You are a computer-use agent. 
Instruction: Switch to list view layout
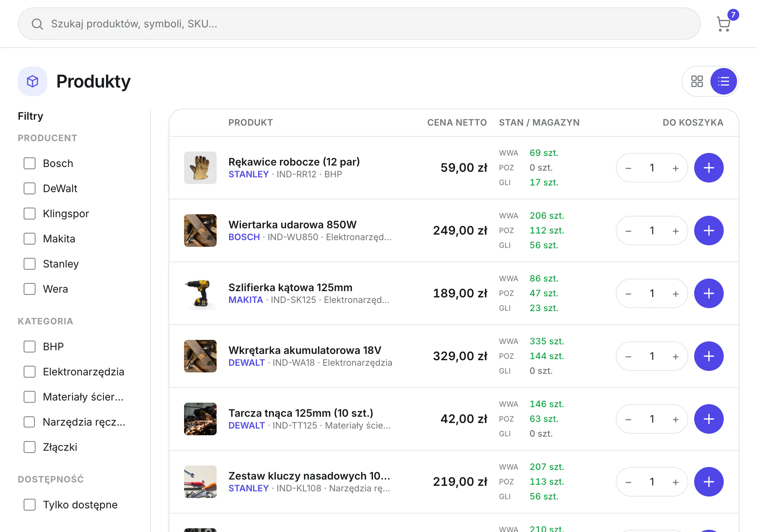click(x=723, y=81)
